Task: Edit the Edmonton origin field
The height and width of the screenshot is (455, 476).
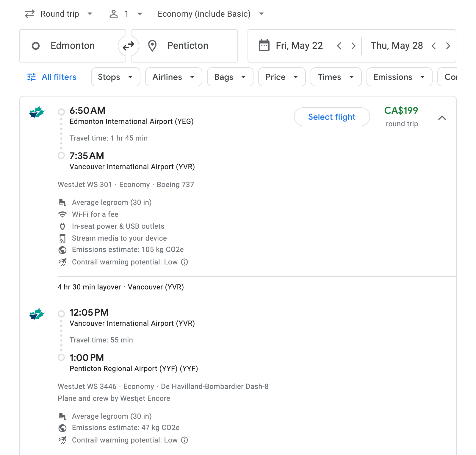Action: click(73, 46)
